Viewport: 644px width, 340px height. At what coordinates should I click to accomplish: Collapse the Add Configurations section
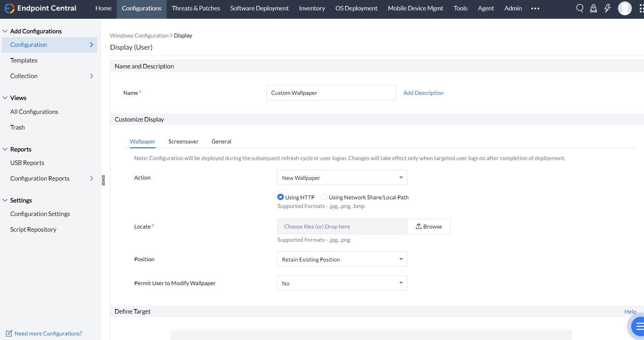click(x=5, y=31)
